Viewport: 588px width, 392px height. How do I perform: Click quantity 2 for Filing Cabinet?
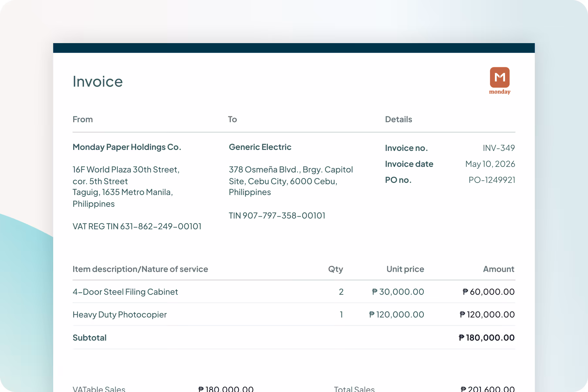coord(341,292)
